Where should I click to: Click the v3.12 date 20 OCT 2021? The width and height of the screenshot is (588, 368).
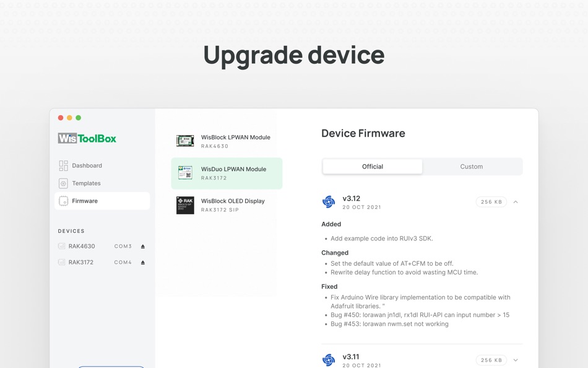[x=361, y=208]
